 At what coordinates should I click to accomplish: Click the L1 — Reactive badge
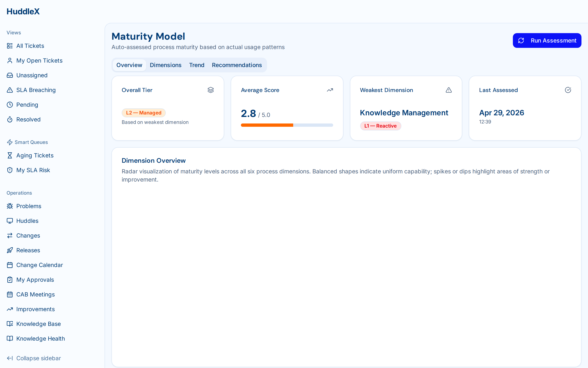[x=381, y=126]
